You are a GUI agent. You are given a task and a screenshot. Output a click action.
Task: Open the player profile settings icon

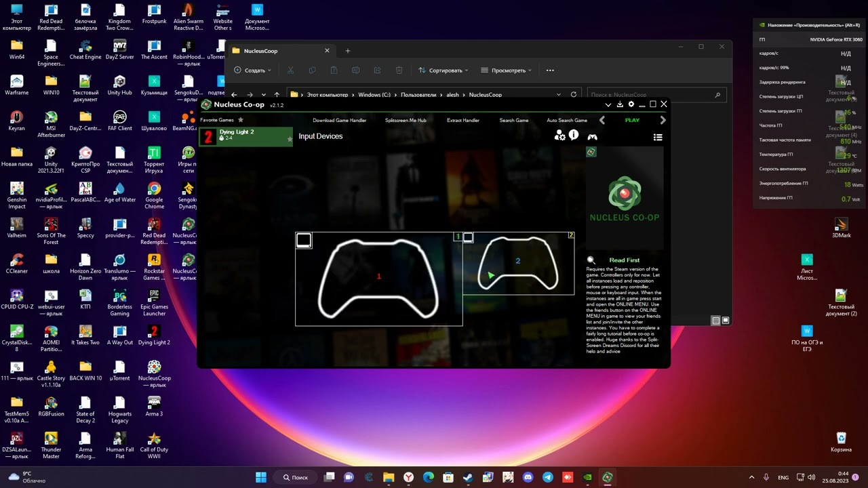[x=559, y=136]
